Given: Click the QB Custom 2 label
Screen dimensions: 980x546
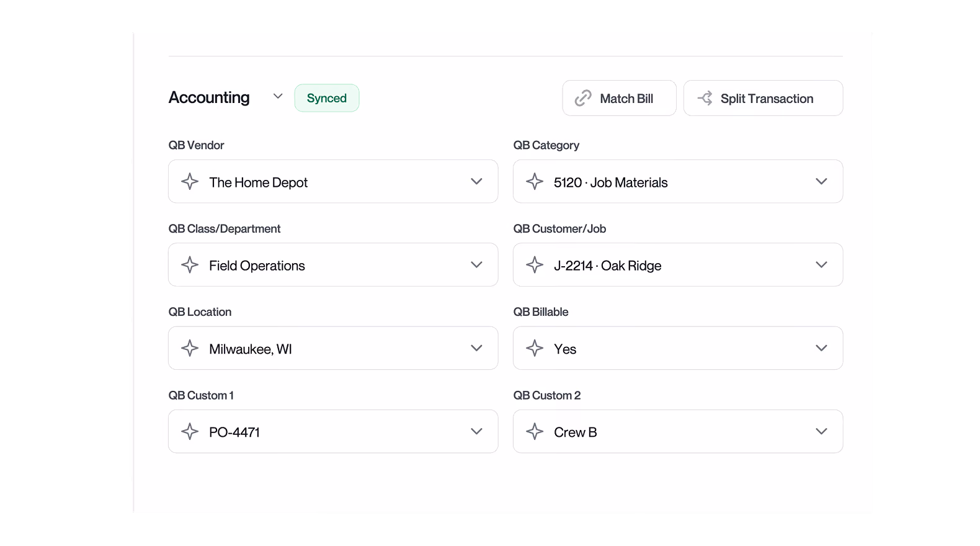Looking at the screenshot, I should click(x=547, y=395).
